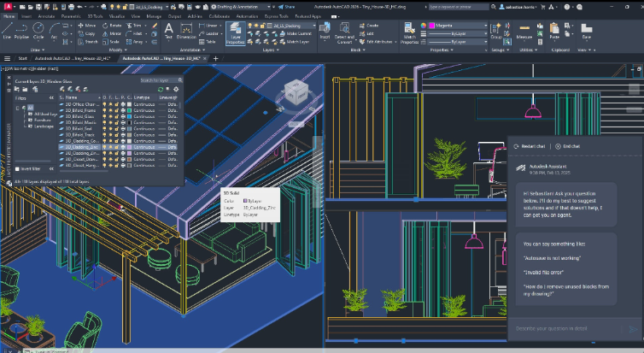This screenshot has width=644, height=353.
Task: Switch to the Insert ribbon tab
Action: (x=26, y=16)
